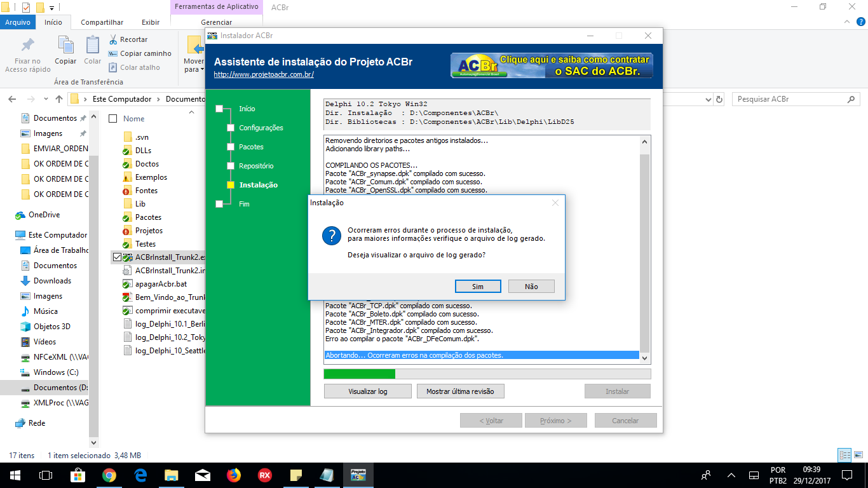Image resolution: width=868 pixels, height=488 pixels.
Task: Select the Pacotes wizard step marker
Action: pyautogui.click(x=231, y=147)
